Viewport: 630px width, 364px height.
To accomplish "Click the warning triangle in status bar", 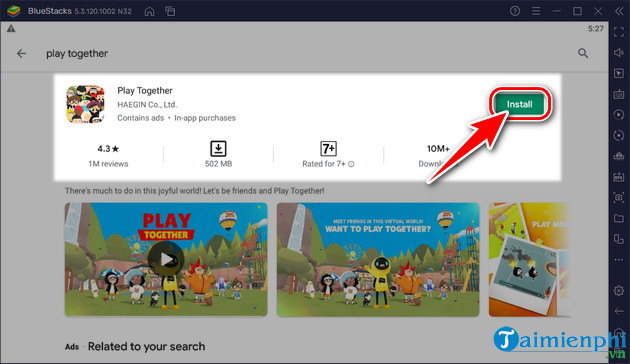I will [11, 29].
